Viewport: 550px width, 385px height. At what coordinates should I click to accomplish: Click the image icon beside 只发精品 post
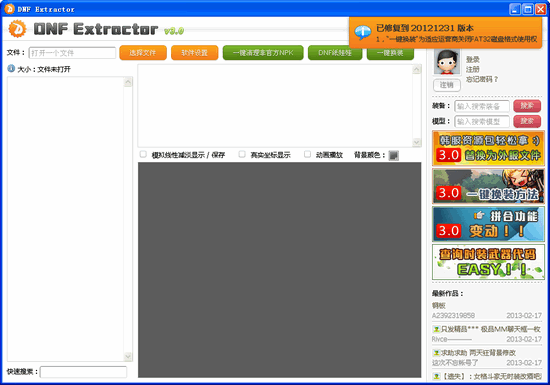pyautogui.click(x=436, y=329)
